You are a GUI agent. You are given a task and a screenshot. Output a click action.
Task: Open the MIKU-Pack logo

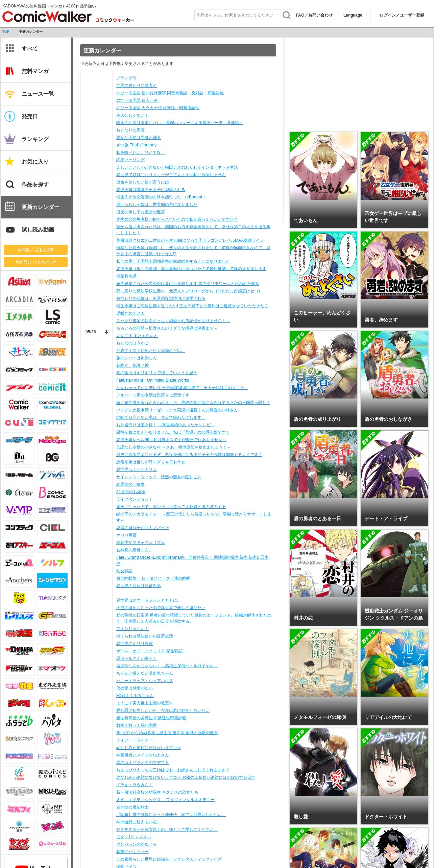click(x=52, y=791)
